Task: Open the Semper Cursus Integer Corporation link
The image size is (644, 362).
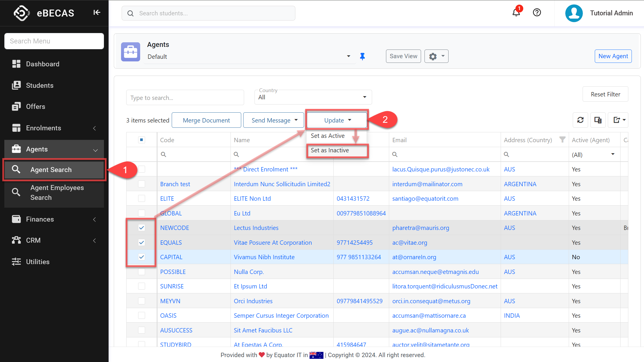Action: pos(281,316)
